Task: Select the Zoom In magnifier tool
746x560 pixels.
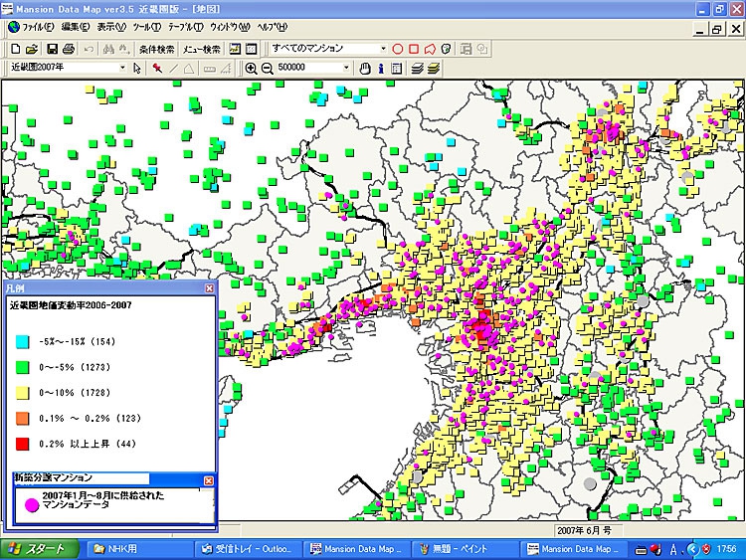Action: coord(251,68)
